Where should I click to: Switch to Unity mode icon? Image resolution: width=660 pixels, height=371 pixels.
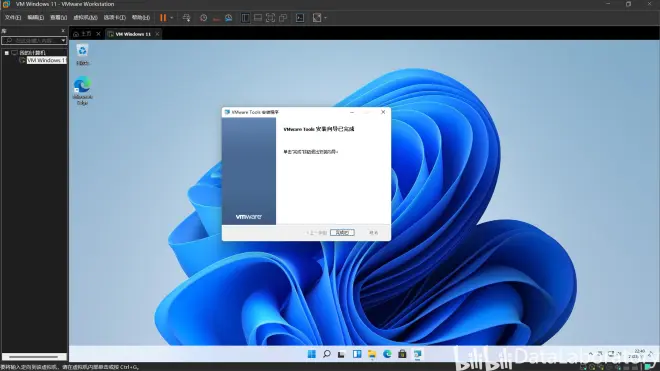tap(283, 18)
